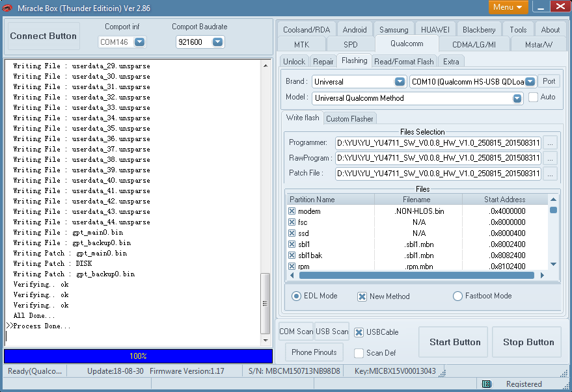
Task: Open the Comport inf COM146 dropdown
Action: click(x=139, y=42)
